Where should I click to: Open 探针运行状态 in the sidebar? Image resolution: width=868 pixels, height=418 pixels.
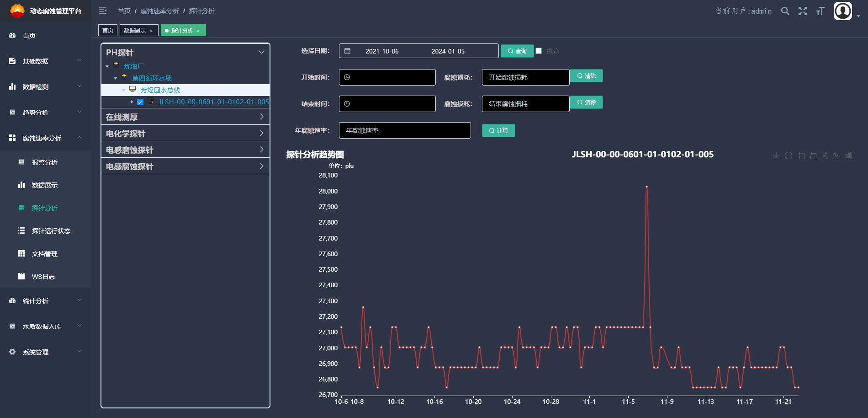(x=46, y=230)
